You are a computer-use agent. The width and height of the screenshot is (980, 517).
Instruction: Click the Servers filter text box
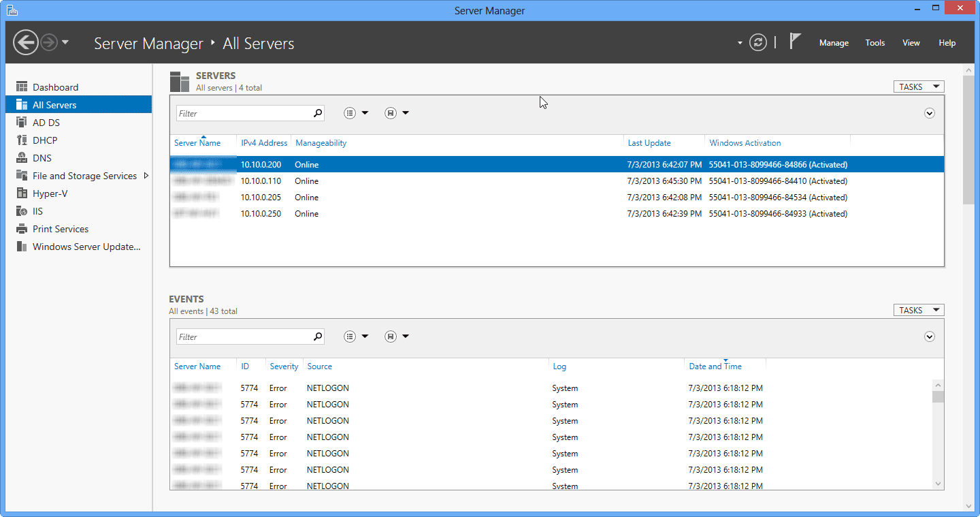[244, 114]
